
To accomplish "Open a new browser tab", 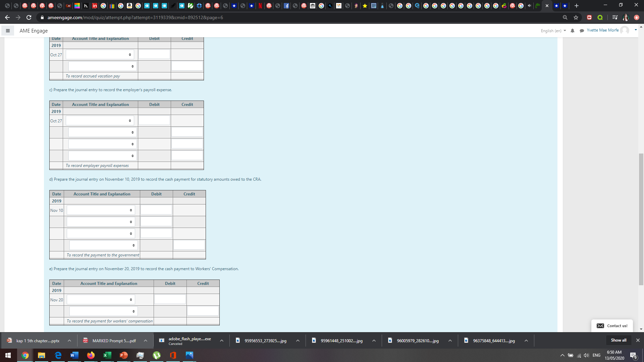I will (577, 5).
